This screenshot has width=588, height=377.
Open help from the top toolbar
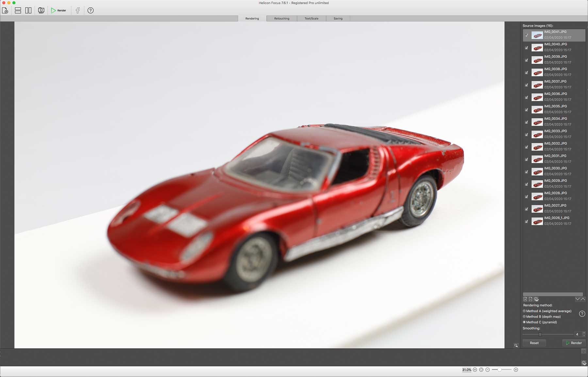tap(90, 10)
